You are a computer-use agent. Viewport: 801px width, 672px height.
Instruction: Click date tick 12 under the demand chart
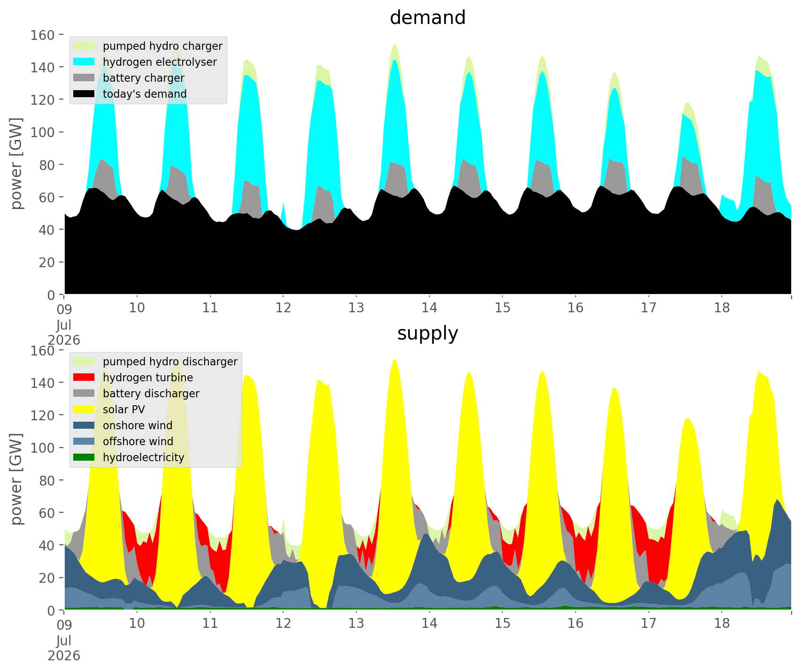click(x=283, y=308)
